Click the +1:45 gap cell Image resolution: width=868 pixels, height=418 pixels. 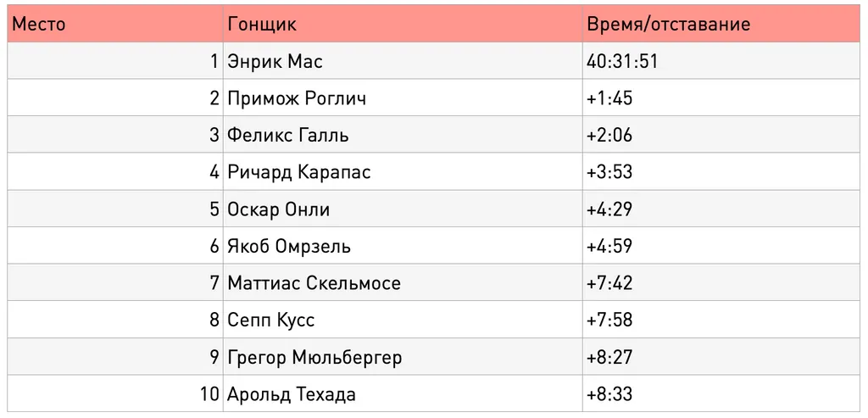pos(721,98)
